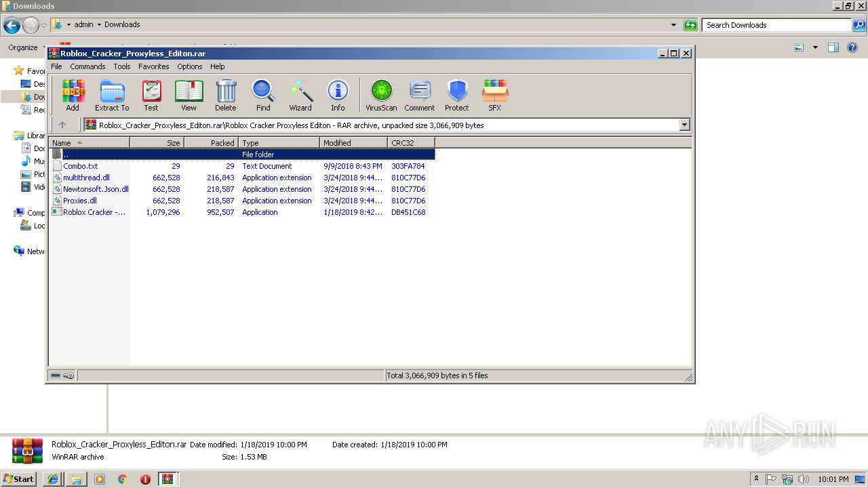Screen dimensions: 868x488
Task: Open the Explorer Organize menu
Action: coord(24,47)
